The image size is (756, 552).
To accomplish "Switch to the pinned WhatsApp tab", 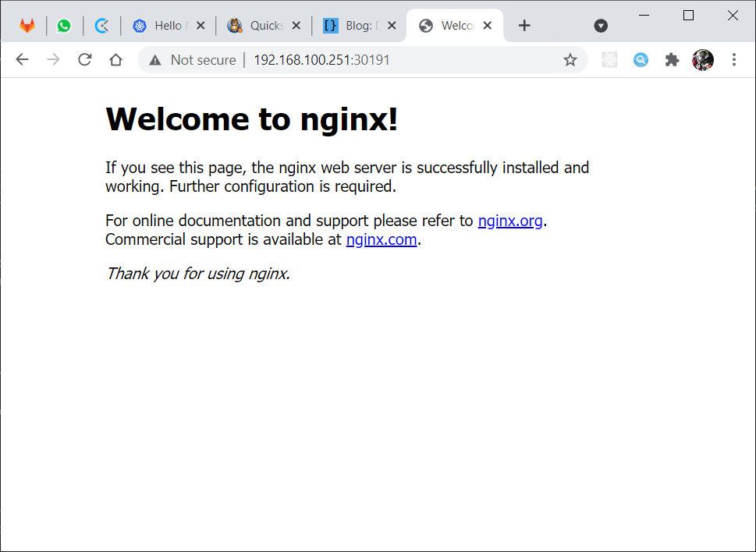I will [x=64, y=26].
